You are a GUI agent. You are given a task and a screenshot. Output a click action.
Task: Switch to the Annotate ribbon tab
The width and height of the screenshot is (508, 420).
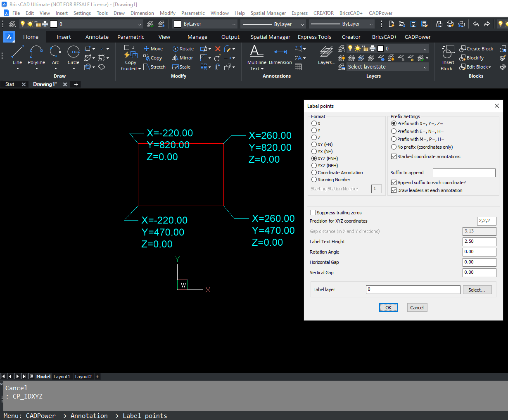point(97,37)
